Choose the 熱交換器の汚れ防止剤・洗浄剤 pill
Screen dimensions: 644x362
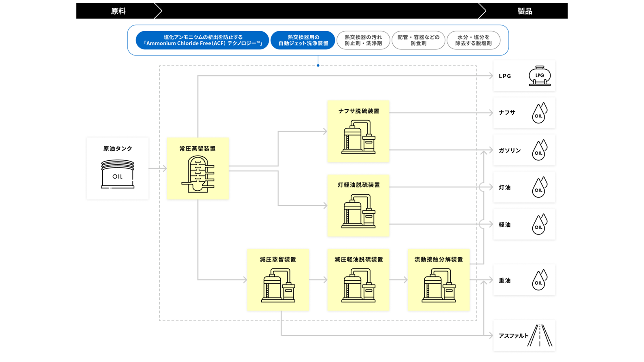[363, 40]
